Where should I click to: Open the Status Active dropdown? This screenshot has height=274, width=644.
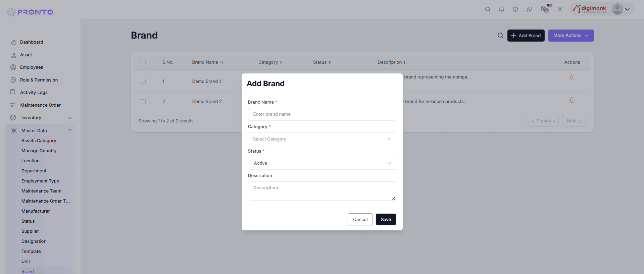click(x=322, y=163)
